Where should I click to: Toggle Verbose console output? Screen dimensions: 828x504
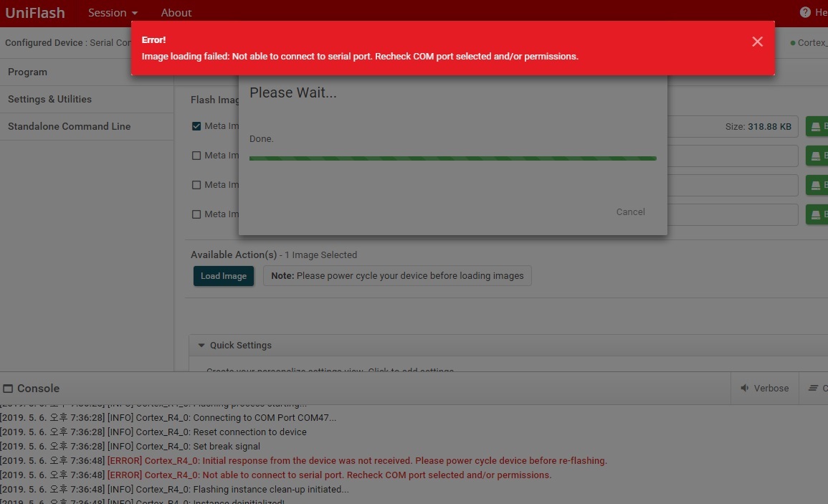pyautogui.click(x=765, y=389)
